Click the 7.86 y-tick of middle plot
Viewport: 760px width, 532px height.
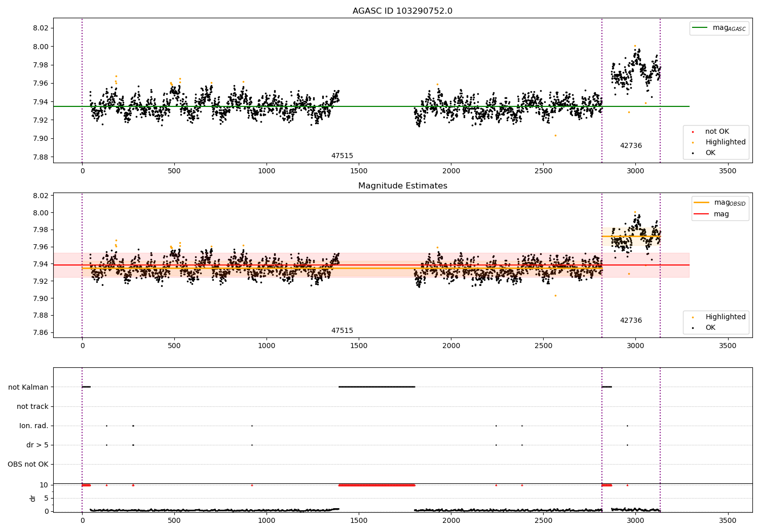tap(41, 332)
